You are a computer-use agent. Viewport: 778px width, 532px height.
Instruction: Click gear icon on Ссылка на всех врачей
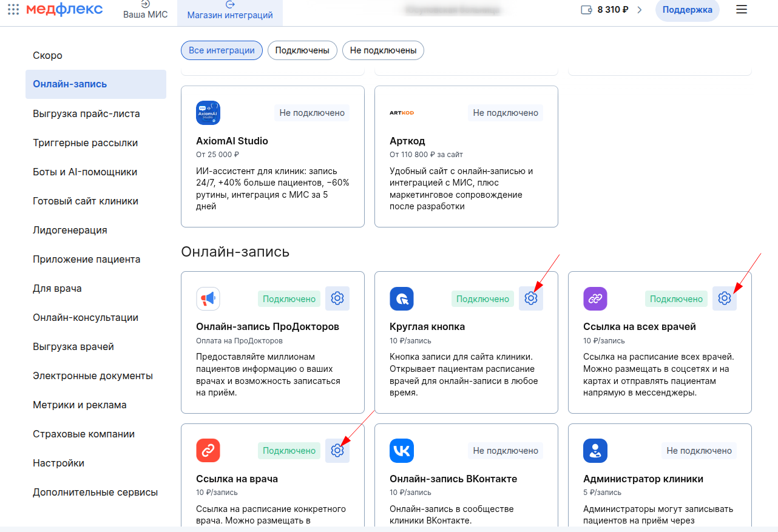click(x=724, y=298)
